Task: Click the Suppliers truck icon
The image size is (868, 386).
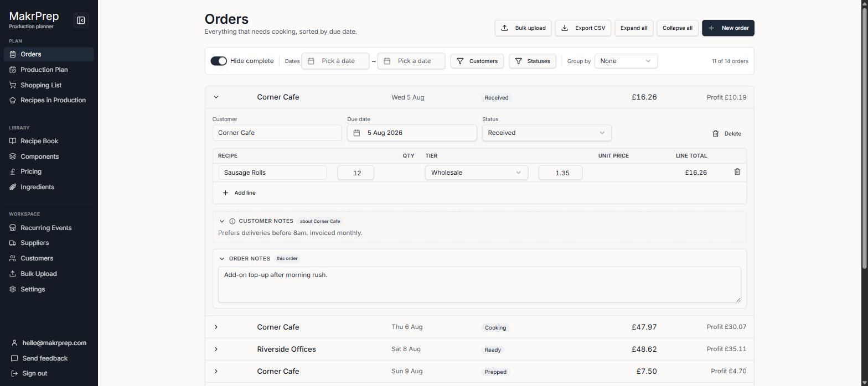Action: [x=13, y=243]
